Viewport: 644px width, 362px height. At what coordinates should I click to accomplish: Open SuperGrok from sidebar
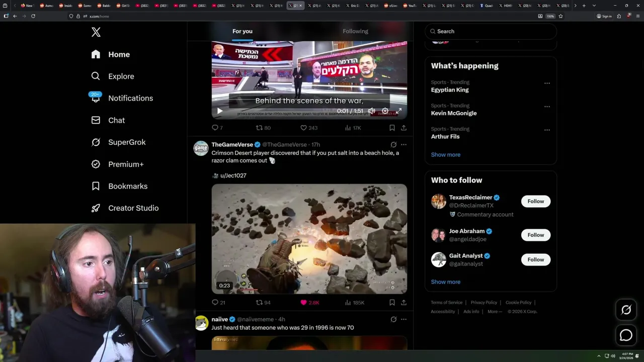click(x=119, y=142)
